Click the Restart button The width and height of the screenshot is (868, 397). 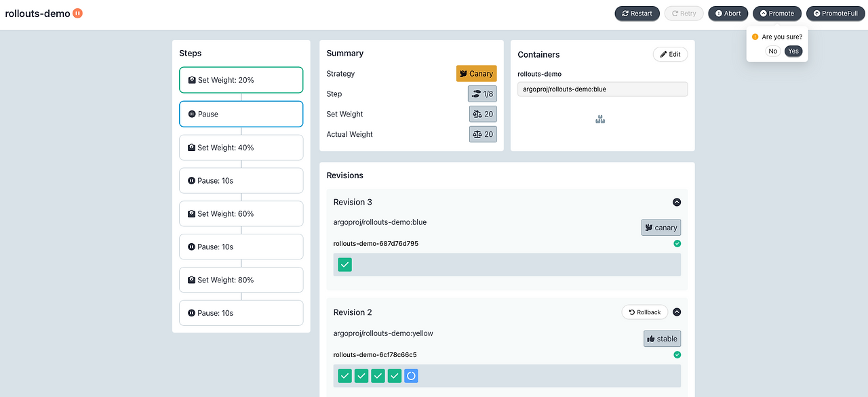coord(637,13)
